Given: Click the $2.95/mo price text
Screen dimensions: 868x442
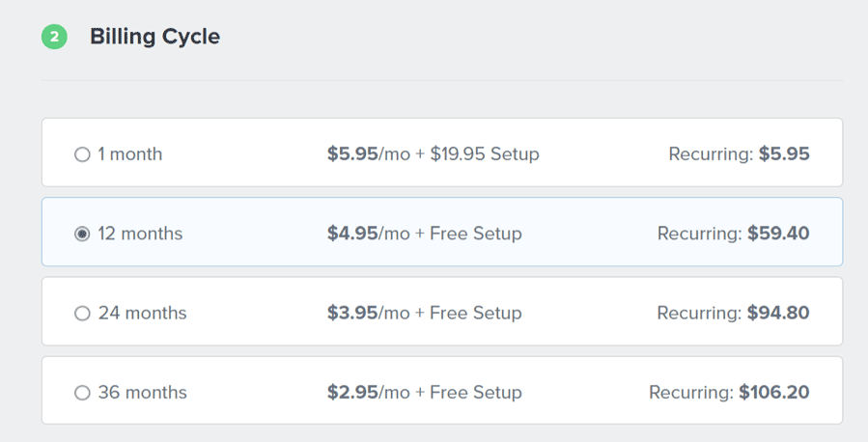Looking at the screenshot, I should click(x=369, y=393).
